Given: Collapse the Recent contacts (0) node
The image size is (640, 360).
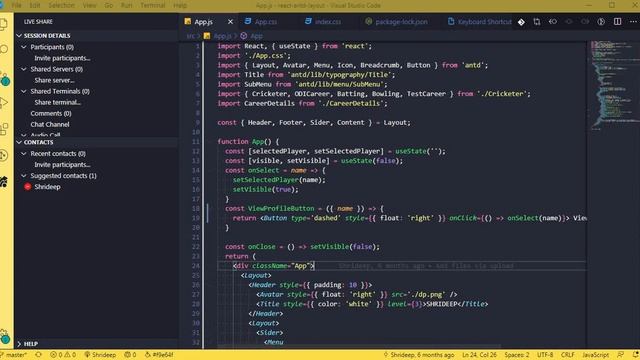Looking at the screenshot, I should click(x=24, y=153).
